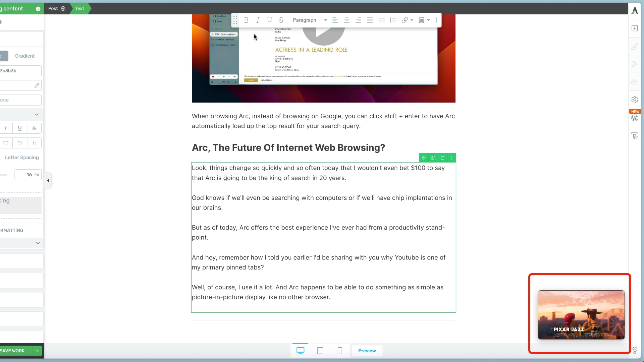Select desktop view mode

point(300,351)
